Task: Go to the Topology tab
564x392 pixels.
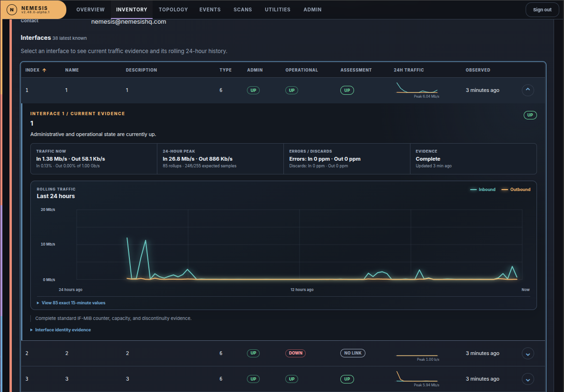Action: click(173, 9)
